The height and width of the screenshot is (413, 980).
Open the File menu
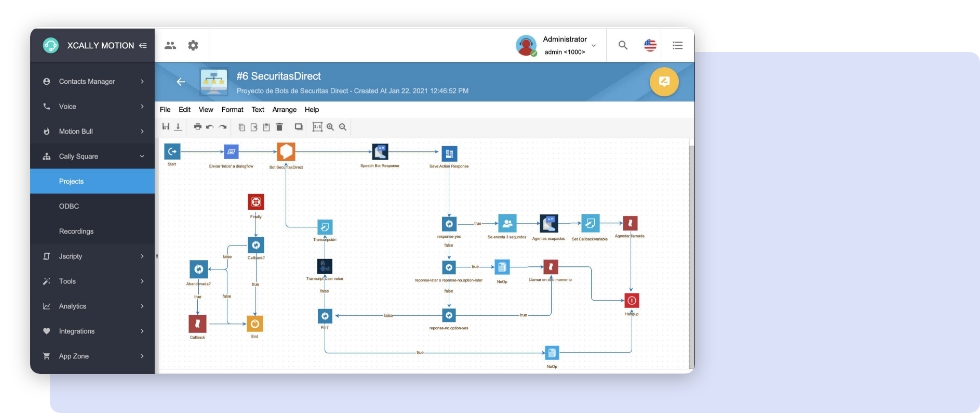165,109
